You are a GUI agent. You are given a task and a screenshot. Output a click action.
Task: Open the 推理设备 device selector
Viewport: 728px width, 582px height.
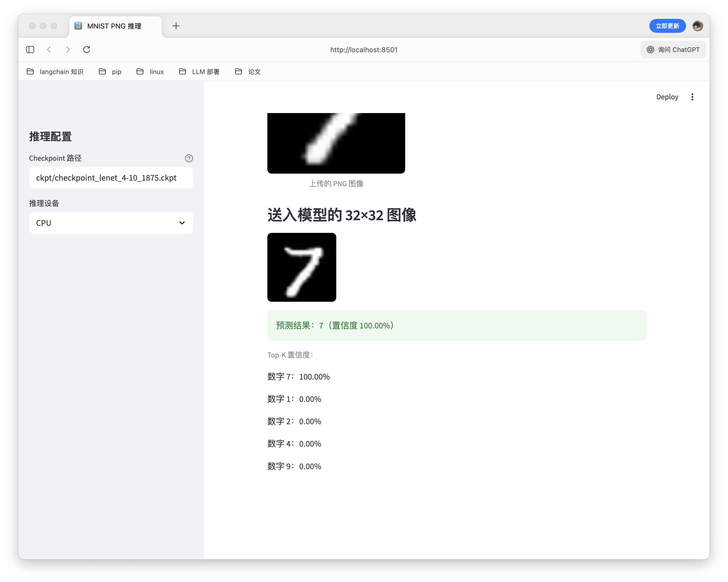point(111,223)
